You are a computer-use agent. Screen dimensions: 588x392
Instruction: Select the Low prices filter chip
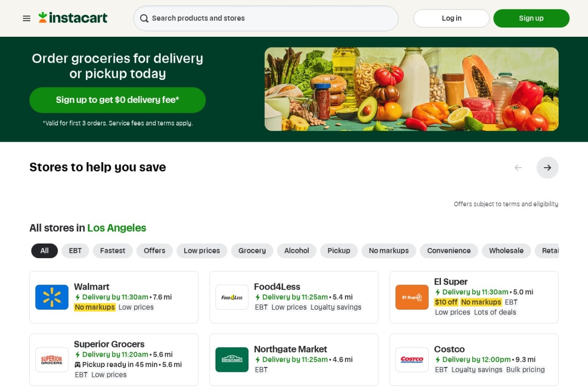click(202, 250)
